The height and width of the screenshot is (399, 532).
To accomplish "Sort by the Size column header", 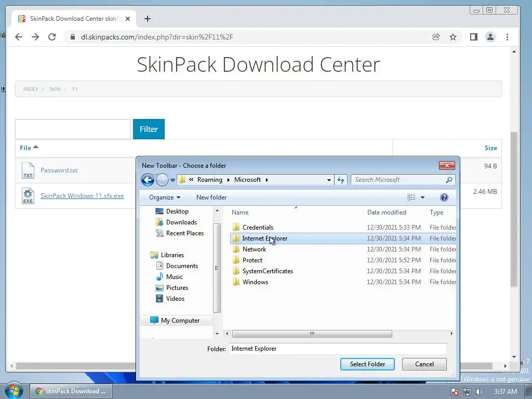I will 490,148.
